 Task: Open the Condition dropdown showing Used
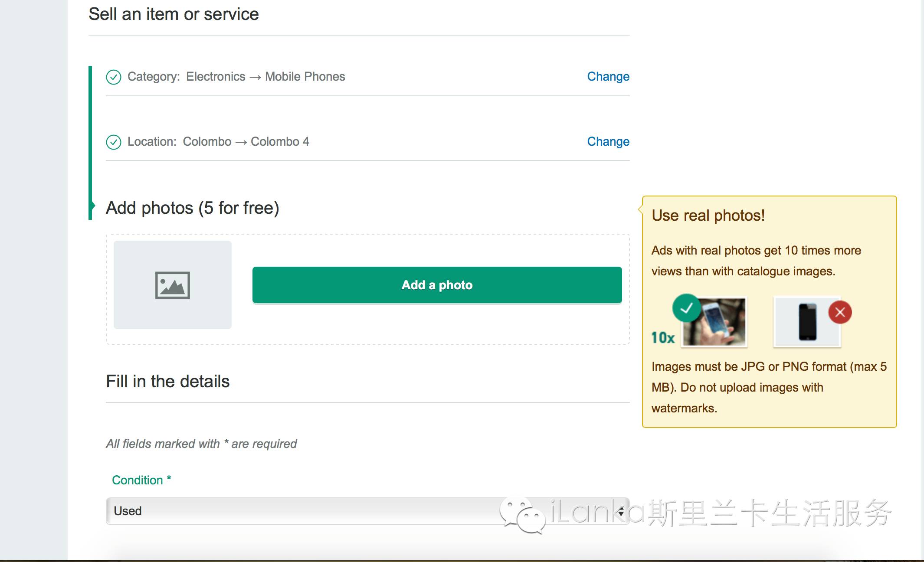(304, 511)
